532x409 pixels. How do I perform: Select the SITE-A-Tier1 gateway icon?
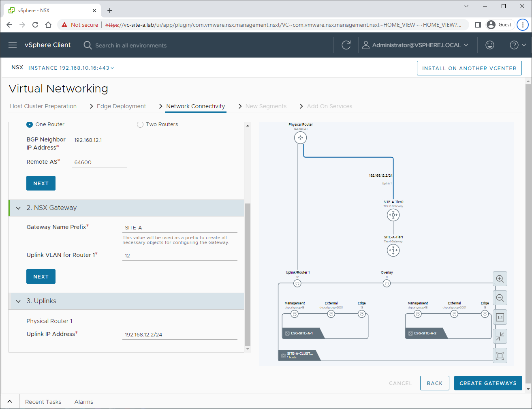393,251
